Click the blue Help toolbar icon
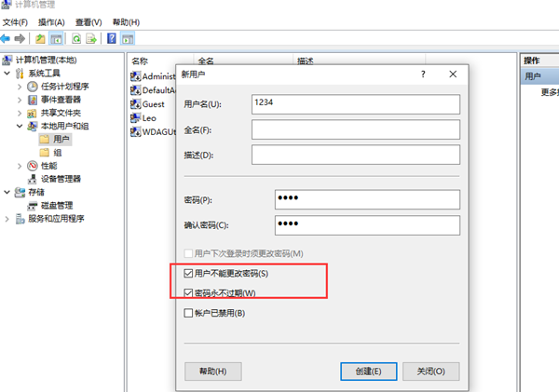The width and height of the screenshot is (559, 392). pos(112,39)
